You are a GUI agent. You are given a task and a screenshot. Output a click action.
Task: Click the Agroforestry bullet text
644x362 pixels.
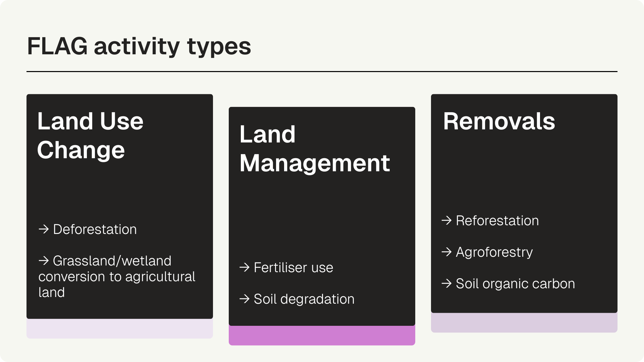pyautogui.click(x=494, y=252)
